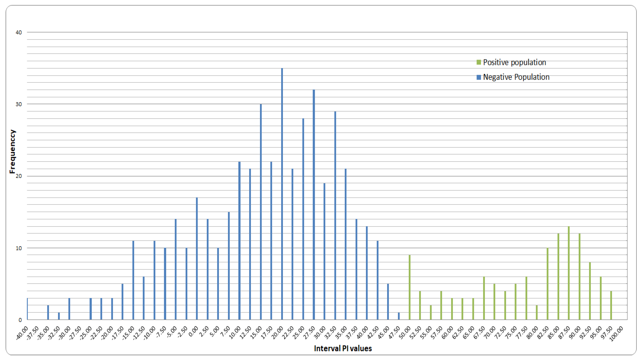
Task: Click the blue bar at 27.50
Action: 314,204
